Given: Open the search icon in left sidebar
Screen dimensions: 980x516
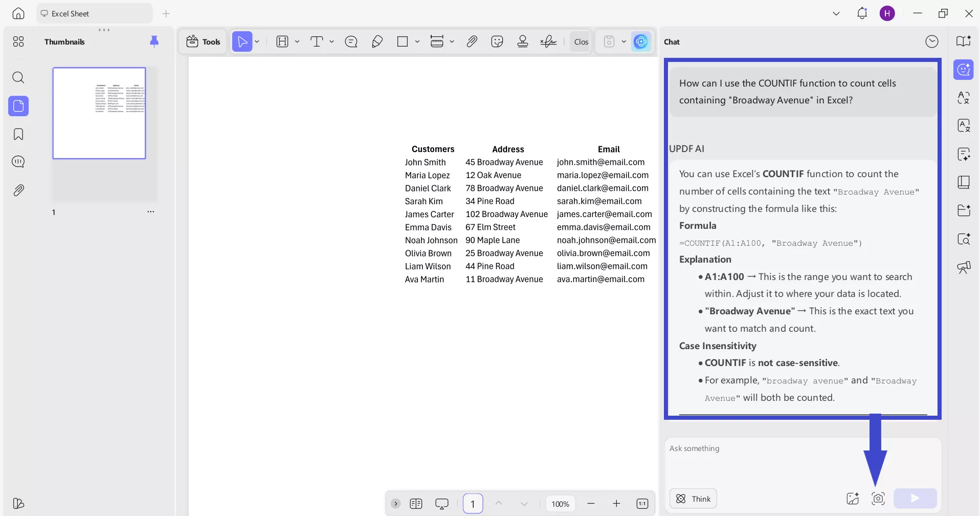Looking at the screenshot, I should 18,77.
